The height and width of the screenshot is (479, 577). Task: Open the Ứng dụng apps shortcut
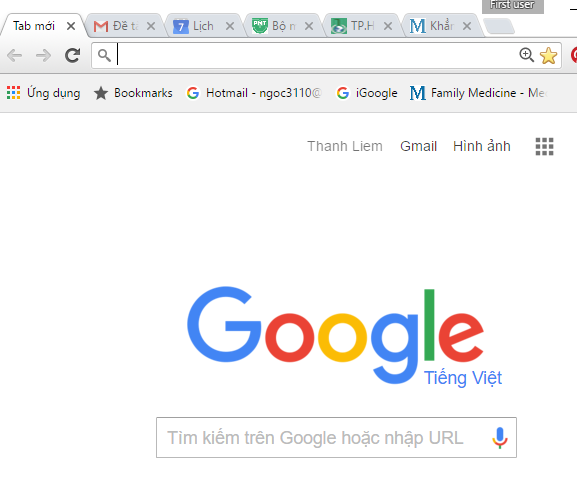pos(43,93)
